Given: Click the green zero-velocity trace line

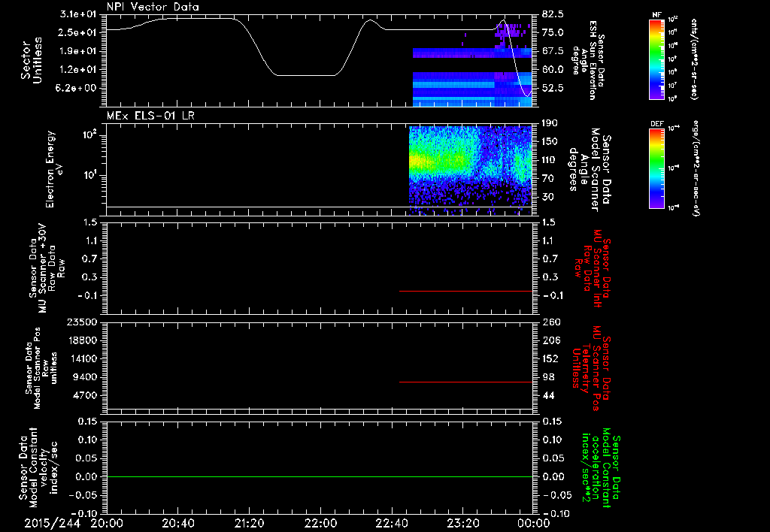Looking at the screenshot, I should coord(320,476).
